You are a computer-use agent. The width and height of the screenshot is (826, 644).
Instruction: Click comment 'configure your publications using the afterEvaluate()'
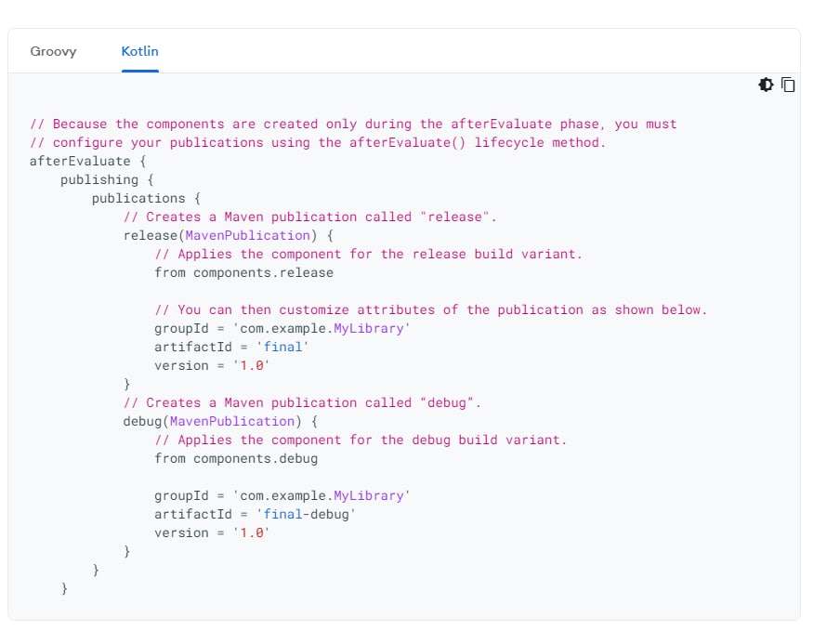[x=318, y=143]
